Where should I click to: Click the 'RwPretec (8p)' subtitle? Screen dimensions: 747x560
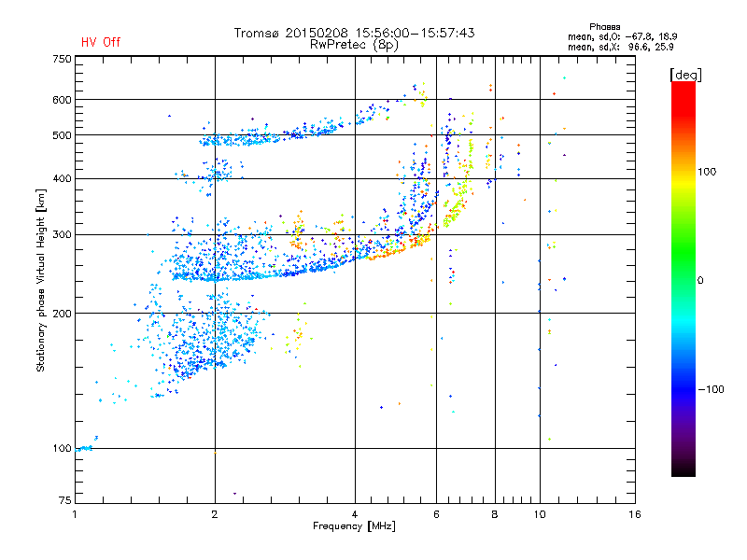pyautogui.click(x=354, y=45)
